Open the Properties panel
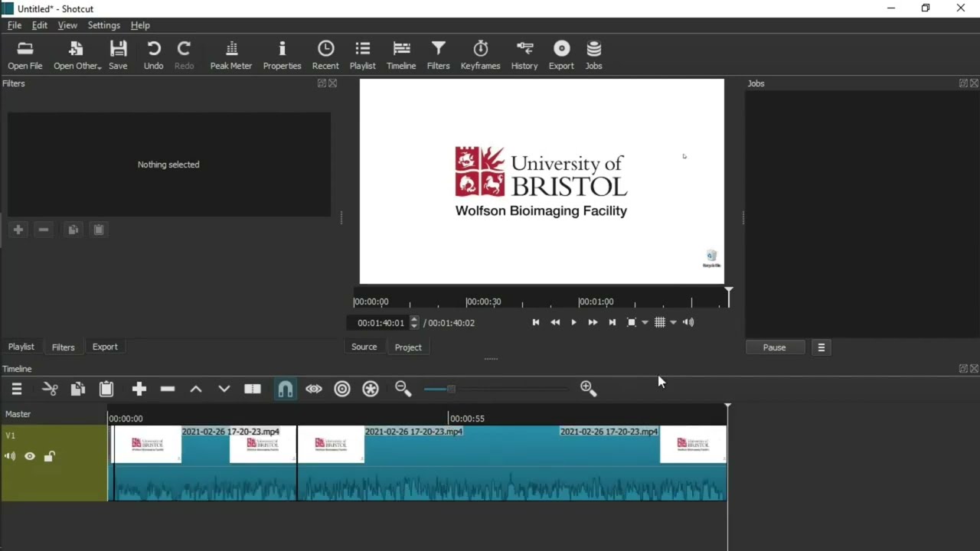Viewport: 980px width, 551px height. pyautogui.click(x=282, y=56)
